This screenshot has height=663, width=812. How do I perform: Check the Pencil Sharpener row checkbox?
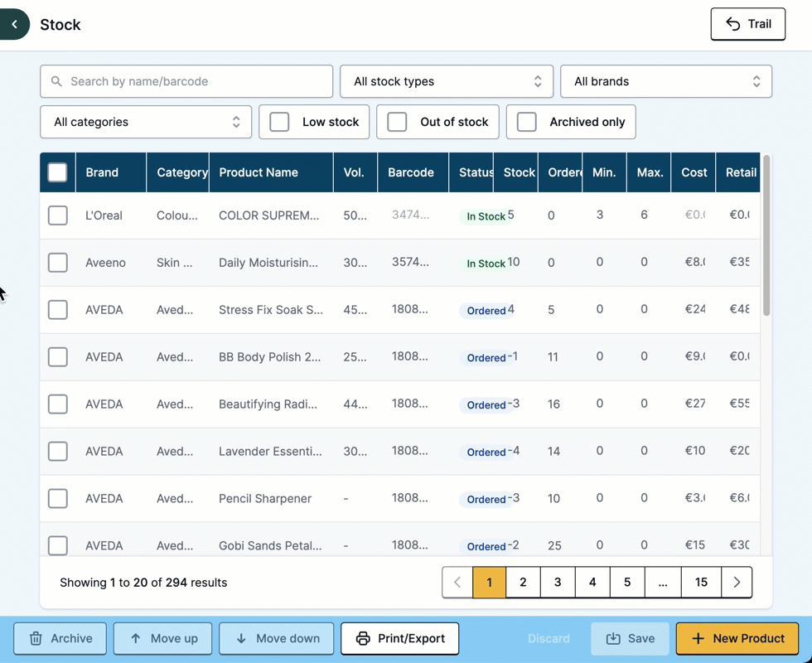[x=57, y=498]
